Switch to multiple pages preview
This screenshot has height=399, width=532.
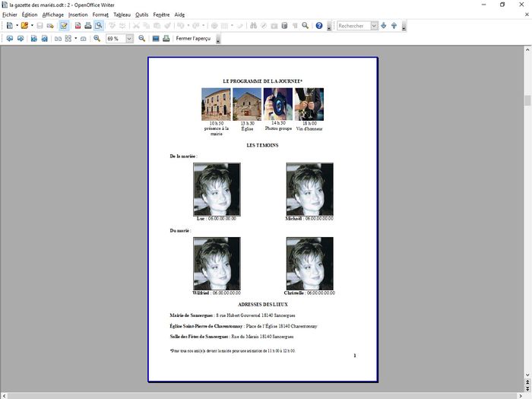point(68,39)
